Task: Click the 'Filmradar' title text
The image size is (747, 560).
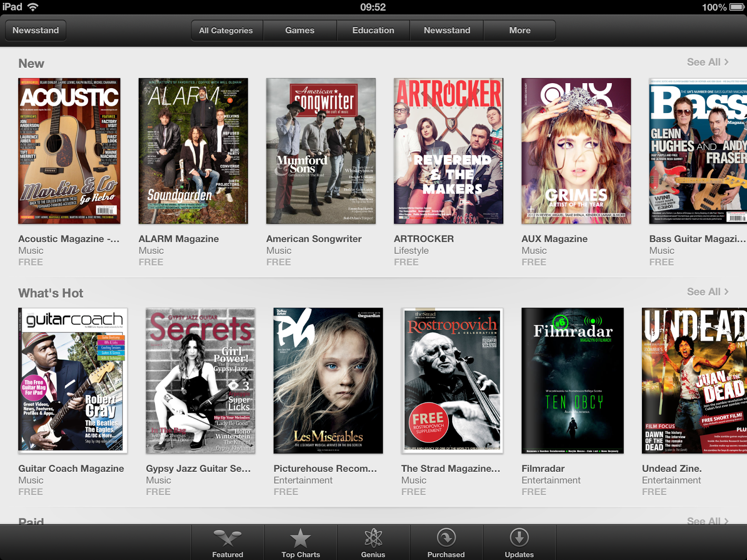Action: pyautogui.click(x=543, y=469)
